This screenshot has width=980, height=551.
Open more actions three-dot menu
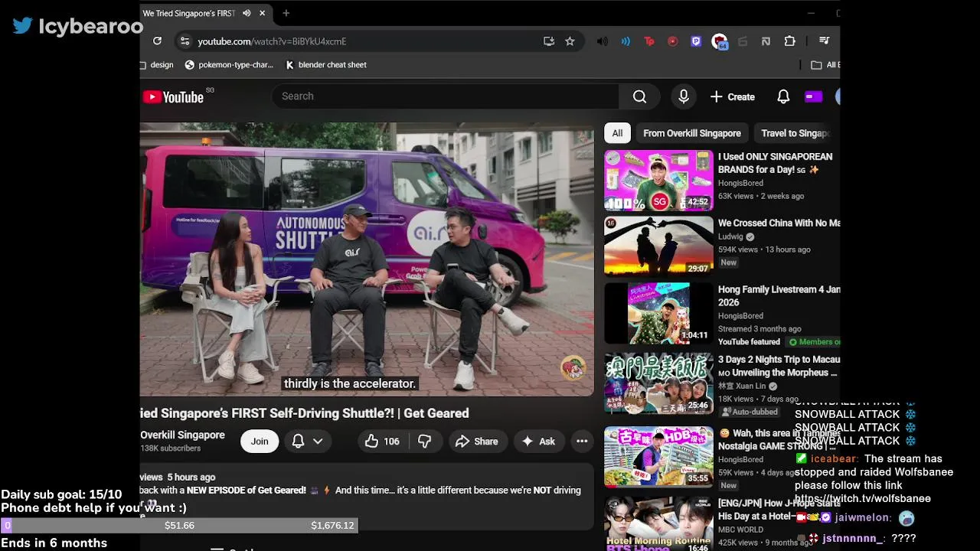(x=582, y=441)
